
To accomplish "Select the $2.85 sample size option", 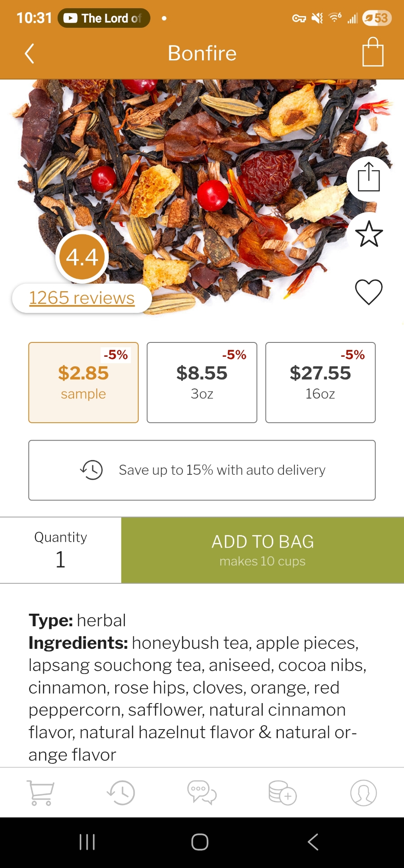I will click(x=84, y=382).
